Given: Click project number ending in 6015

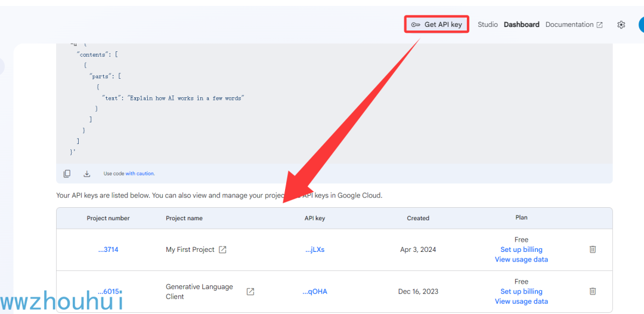Looking at the screenshot, I should [x=110, y=291].
